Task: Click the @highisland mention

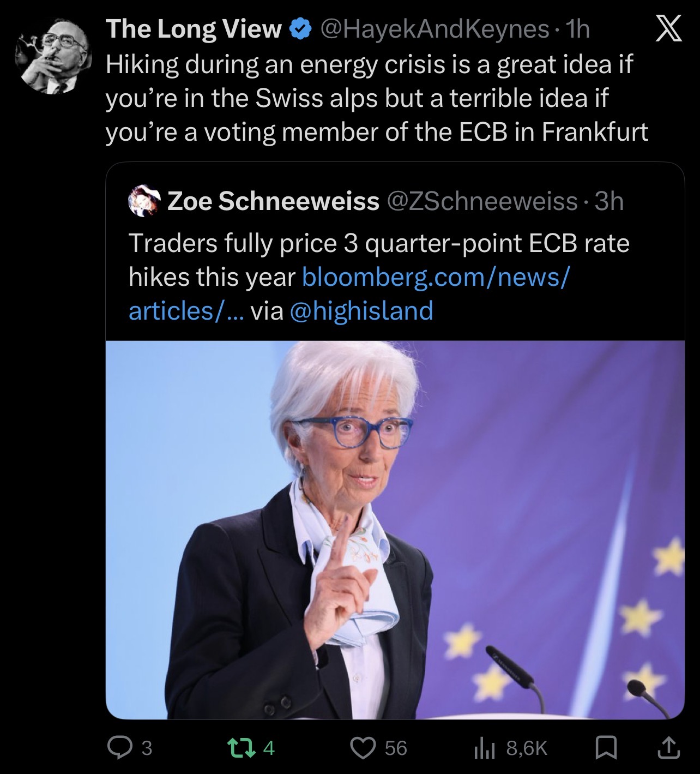Action: 362,311
